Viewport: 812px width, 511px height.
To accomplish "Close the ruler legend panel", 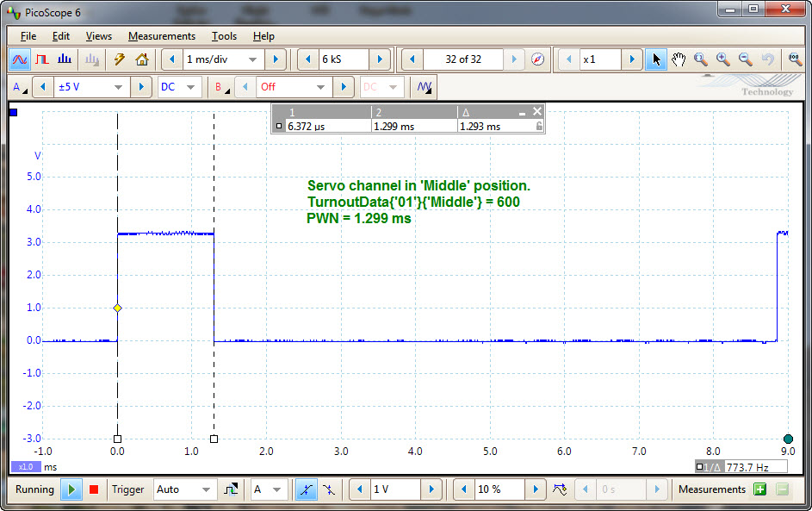I will point(537,111).
